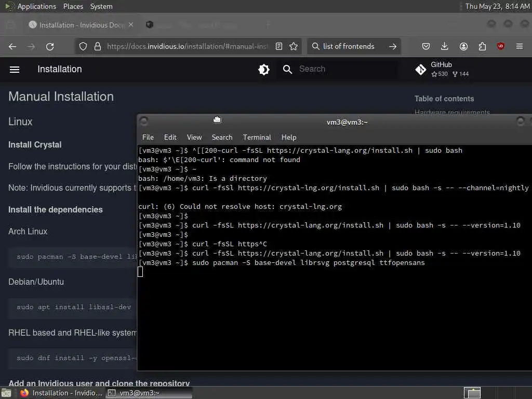
Task: Click the workspace switcher in bottom panel
Action: 472,393
